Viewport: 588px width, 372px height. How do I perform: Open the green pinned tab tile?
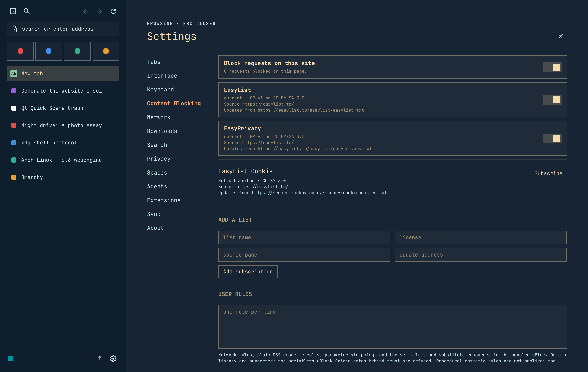pyautogui.click(x=77, y=51)
